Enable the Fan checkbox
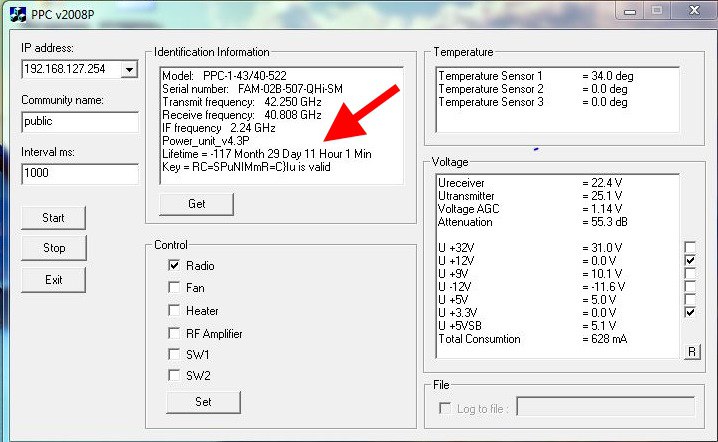Viewport: 718px width, 442px height. click(x=174, y=288)
